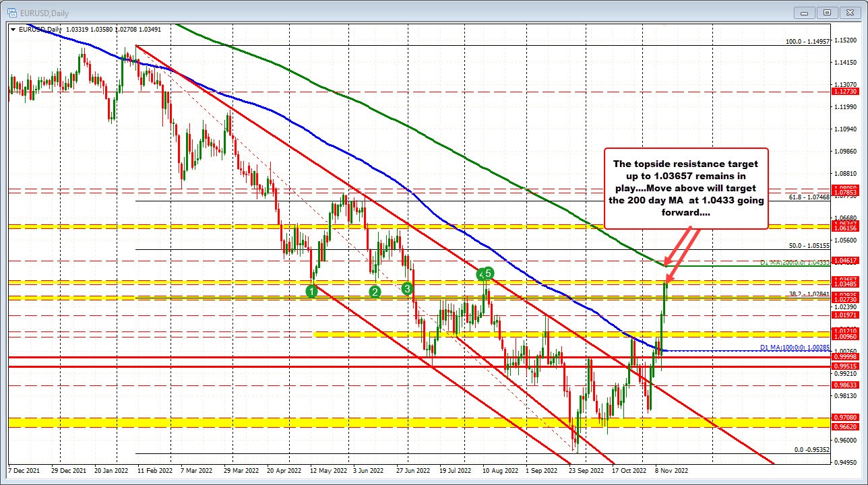Click the 1.10940 price scale value
868x485 pixels.
[844, 129]
